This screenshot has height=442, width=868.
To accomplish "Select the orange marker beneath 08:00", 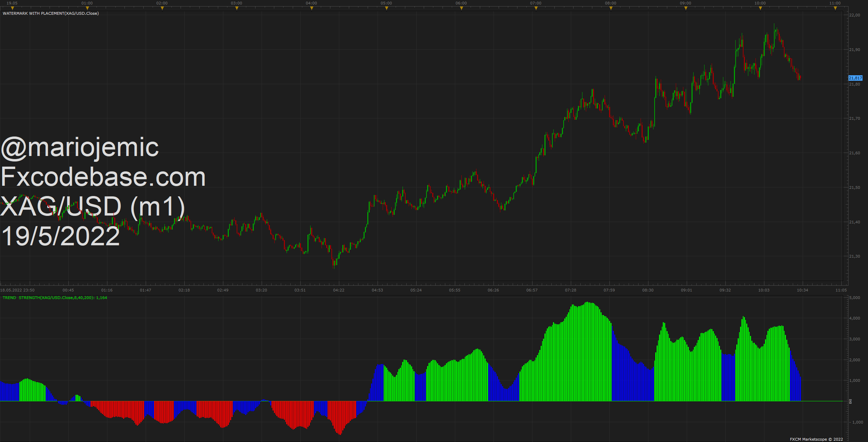I will [x=611, y=8].
